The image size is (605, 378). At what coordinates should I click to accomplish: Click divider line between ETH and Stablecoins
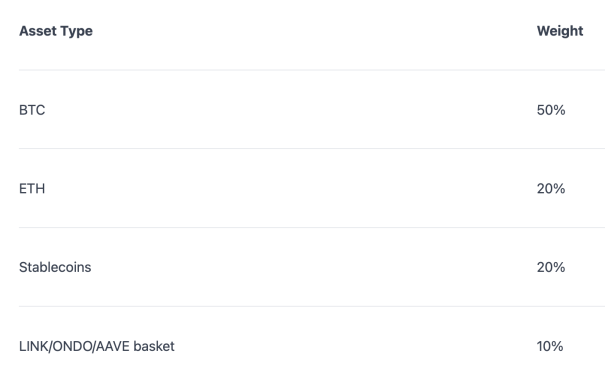[x=312, y=228]
